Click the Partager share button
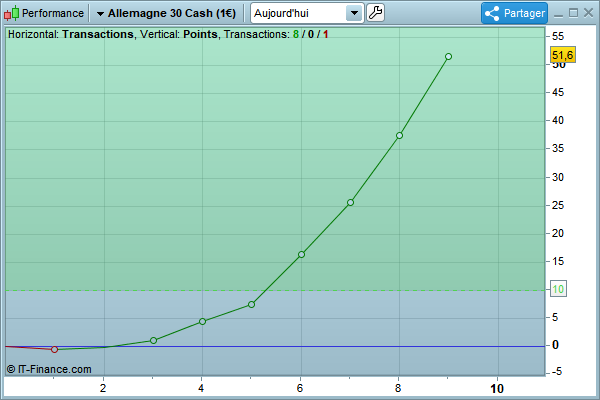600x400 pixels. click(x=514, y=13)
